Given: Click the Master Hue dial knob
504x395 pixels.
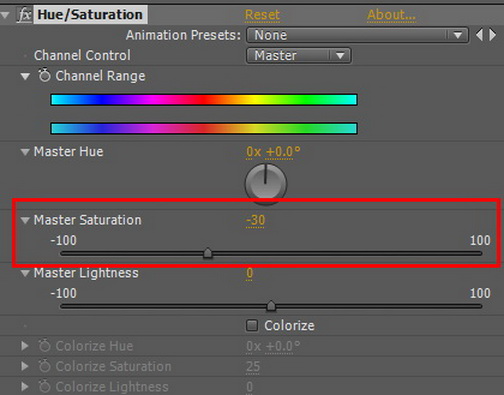Looking at the screenshot, I should pos(266,184).
